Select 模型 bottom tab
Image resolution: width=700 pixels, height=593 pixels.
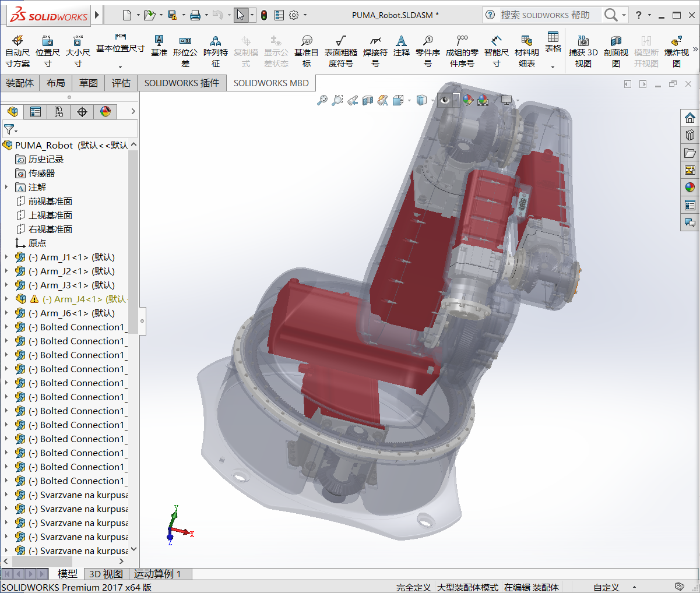point(68,574)
